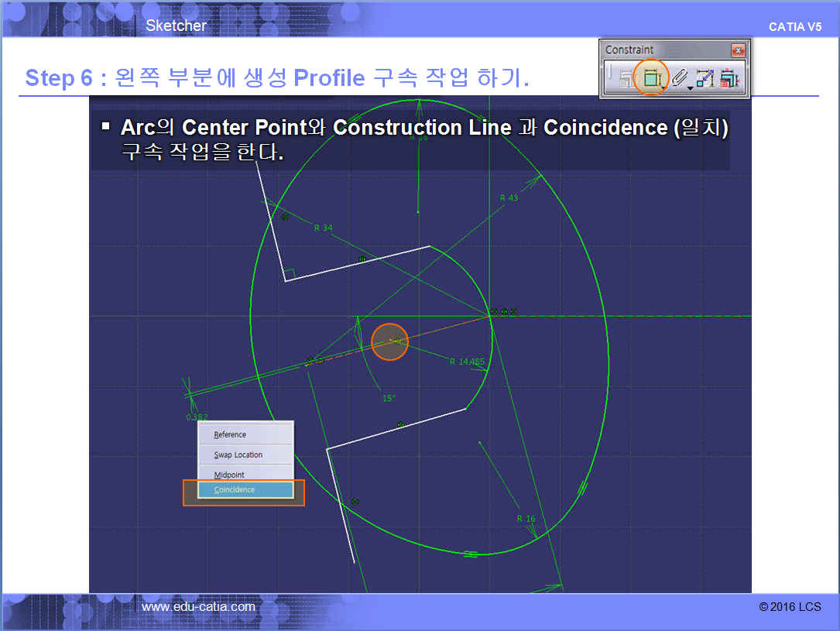The height and width of the screenshot is (631, 840).
Task: Click the R 34 radius dimension label
Action: 324,228
